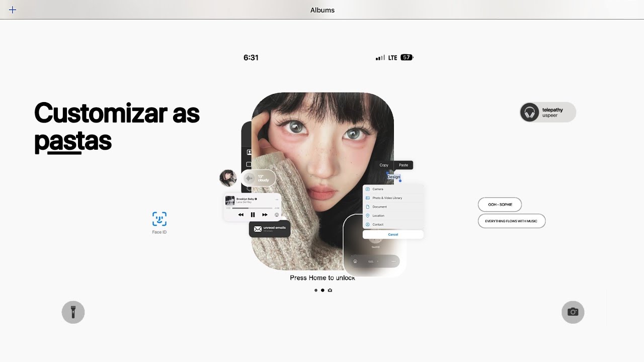Tap the camera shortcut button

tap(573, 312)
